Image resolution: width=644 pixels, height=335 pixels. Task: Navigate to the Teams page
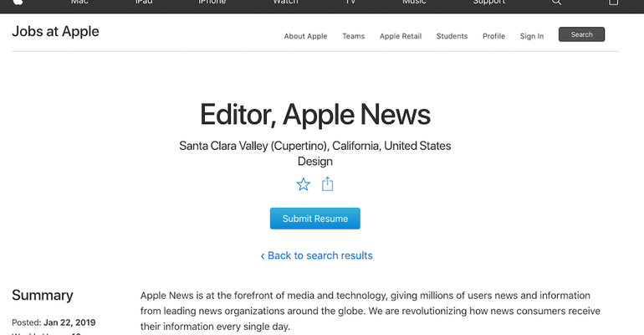(353, 36)
